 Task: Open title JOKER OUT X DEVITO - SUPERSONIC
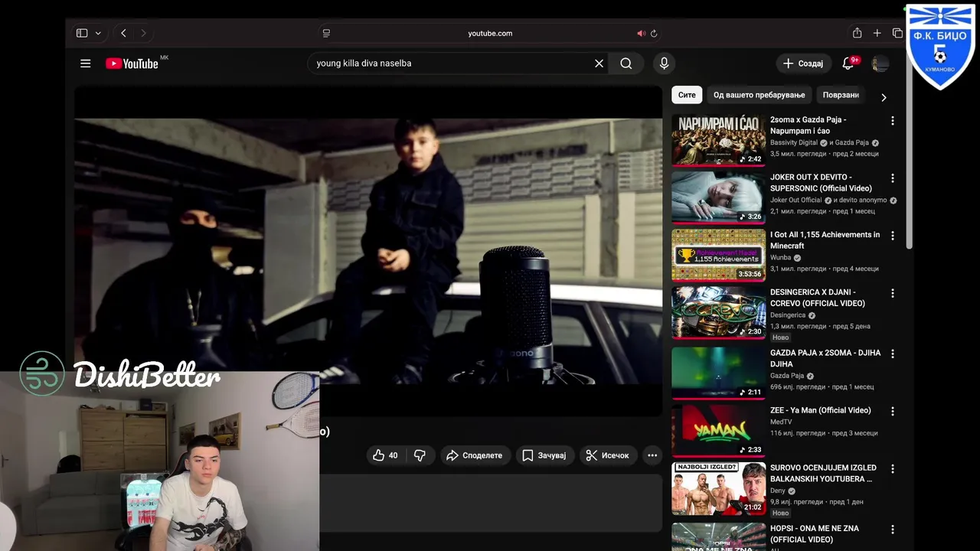tap(821, 183)
